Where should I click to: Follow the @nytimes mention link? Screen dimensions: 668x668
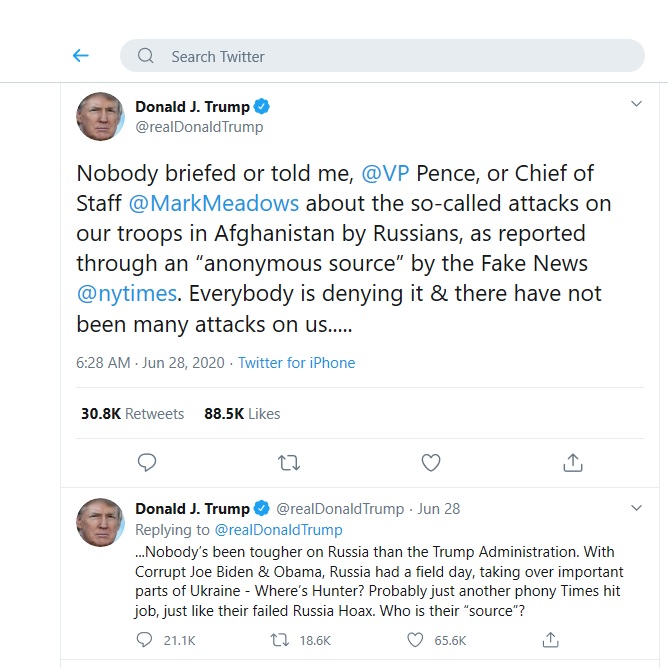[127, 294]
